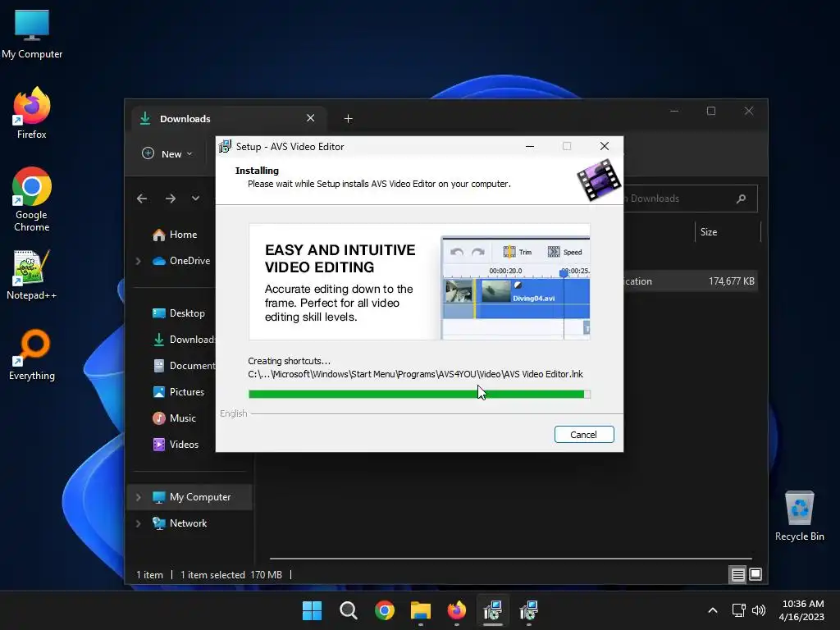Open Google Chrome desktop shortcut

[x=32, y=199]
